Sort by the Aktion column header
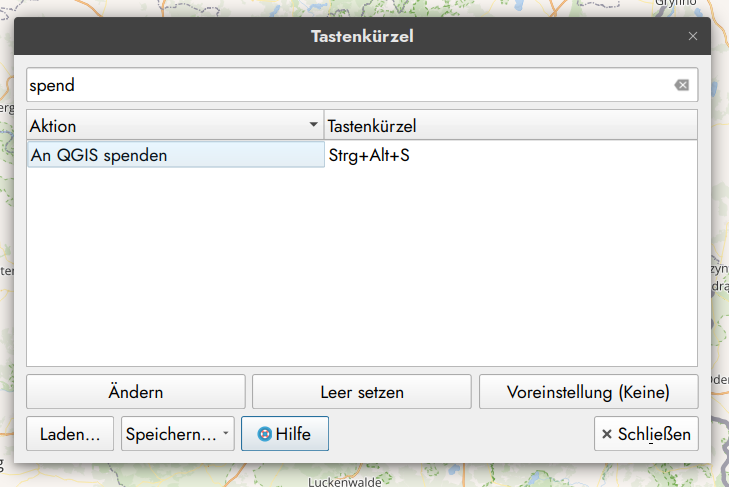The width and height of the screenshot is (729, 487). point(160,126)
